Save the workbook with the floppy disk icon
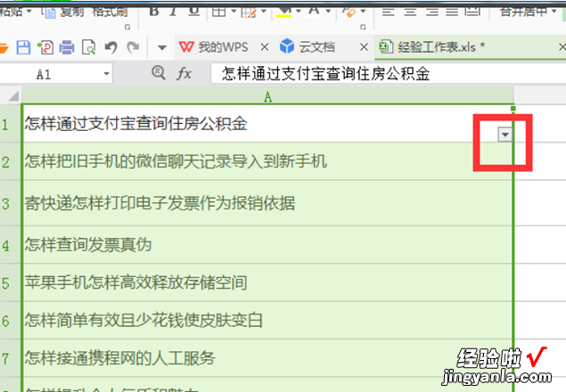566x392 pixels. click(23, 47)
